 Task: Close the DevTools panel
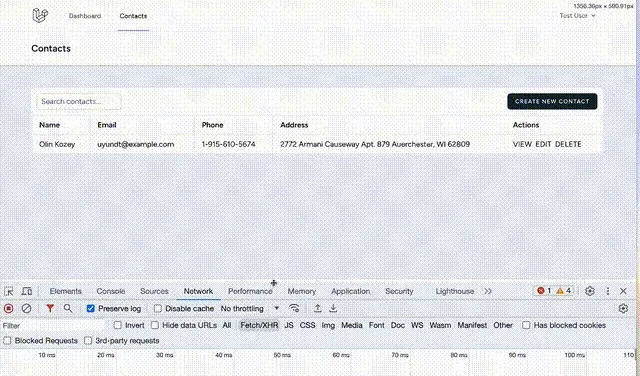[623, 291]
